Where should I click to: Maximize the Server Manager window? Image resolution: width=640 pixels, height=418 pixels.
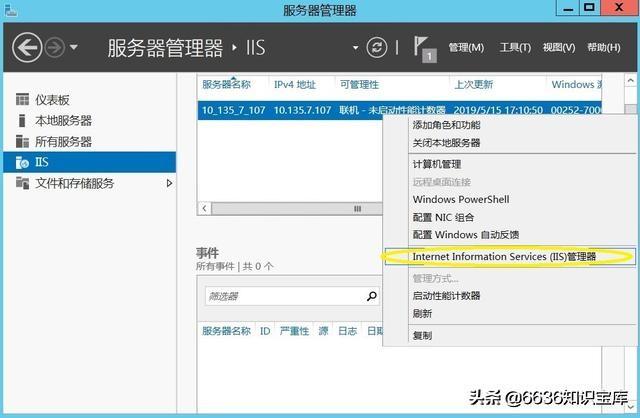589,8
